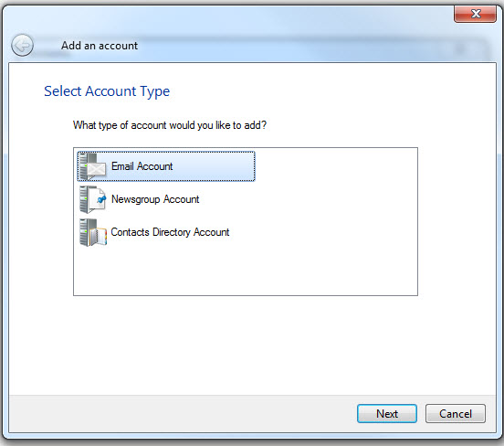
Task: Select the Email Account text label
Action: (142, 166)
